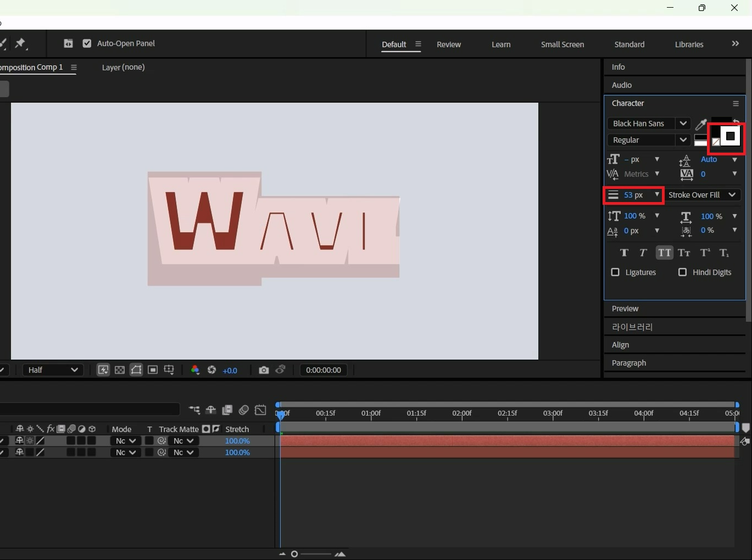Toggle Small Caps text style
Viewport: 752px width, 560px height.
[x=684, y=253]
